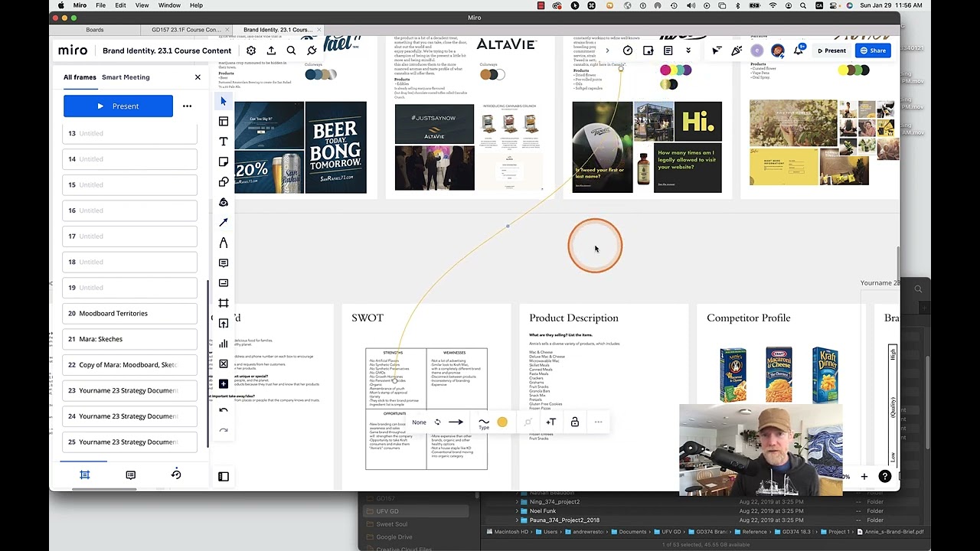
Task: Open reactions party icon
Action: (737, 51)
